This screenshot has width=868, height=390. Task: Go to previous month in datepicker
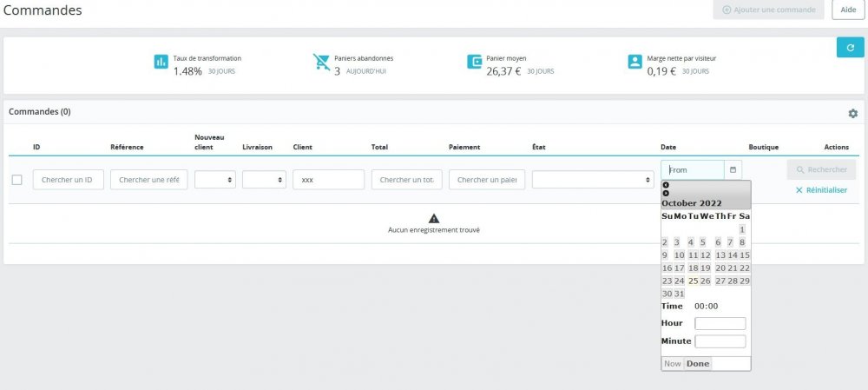pos(666,185)
